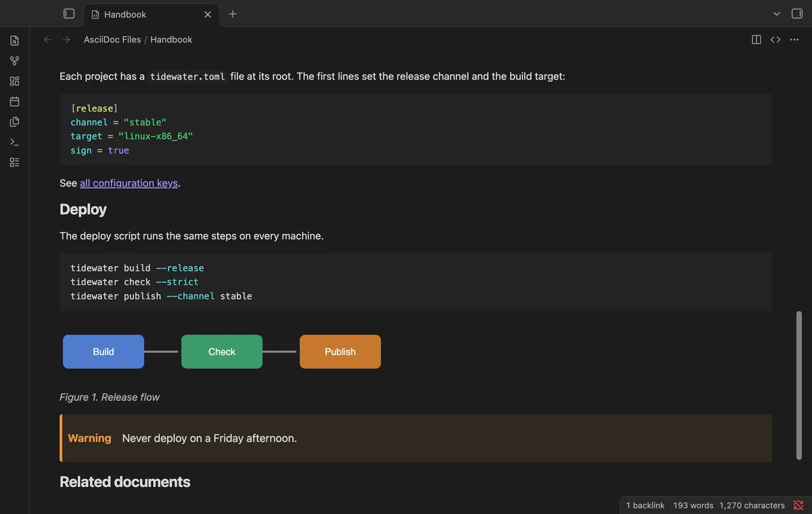
Task: Click the deploy script runs sentence
Action: (191, 236)
